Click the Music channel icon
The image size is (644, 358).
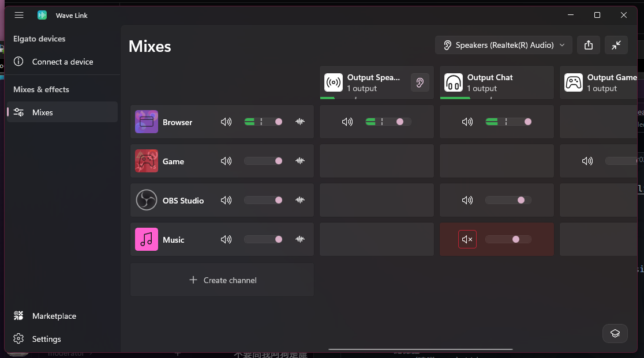(x=146, y=239)
